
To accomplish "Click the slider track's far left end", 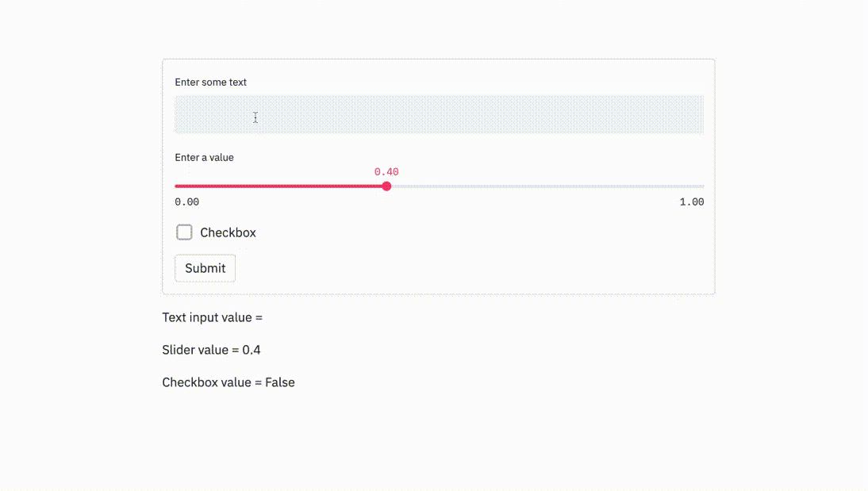I will (177, 186).
